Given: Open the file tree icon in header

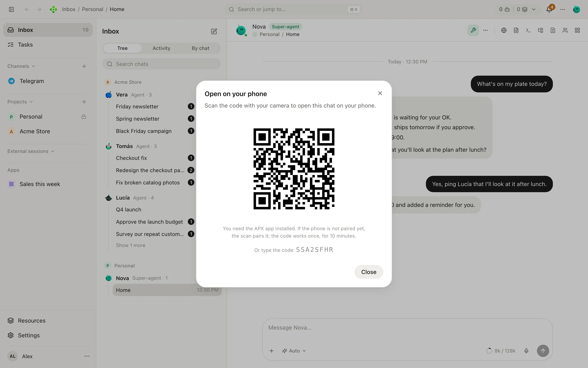Looking at the screenshot, I should [540, 30].
